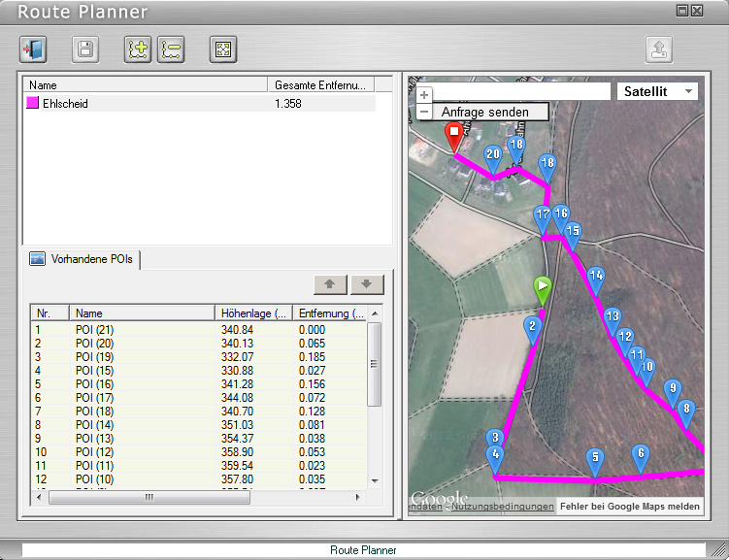Click the map search input field
This screenshot has height=560, width=729.
coord(514,91)
